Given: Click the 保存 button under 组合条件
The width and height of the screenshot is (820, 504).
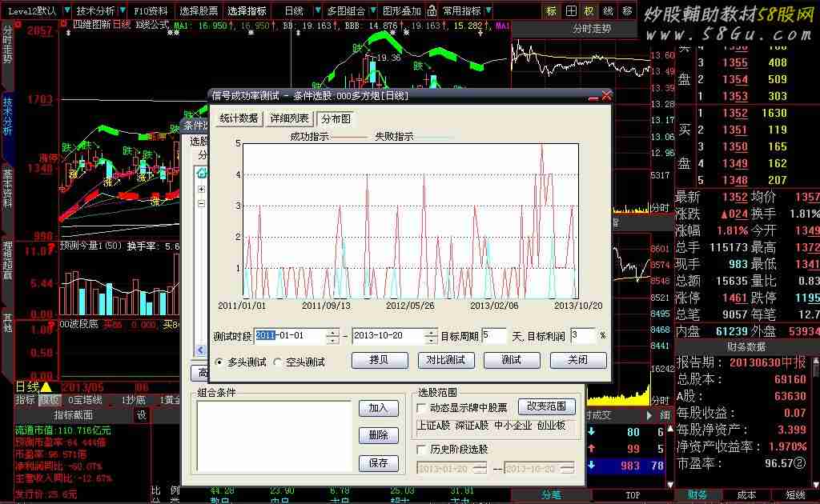Looking at the screenshot, I should (379, 463).
